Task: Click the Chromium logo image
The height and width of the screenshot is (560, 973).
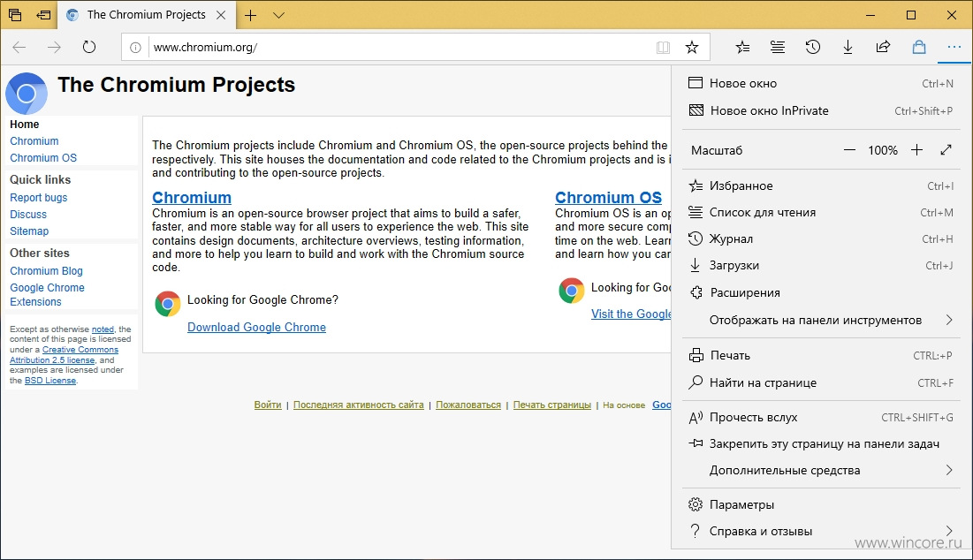Action: click(x=27, y=93)
